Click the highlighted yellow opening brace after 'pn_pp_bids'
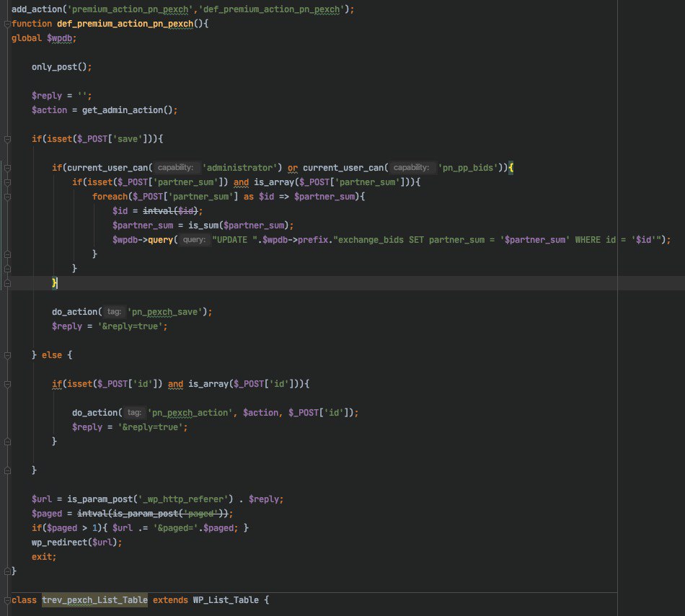Screen dimensions: 685x616 pos(511,168)
